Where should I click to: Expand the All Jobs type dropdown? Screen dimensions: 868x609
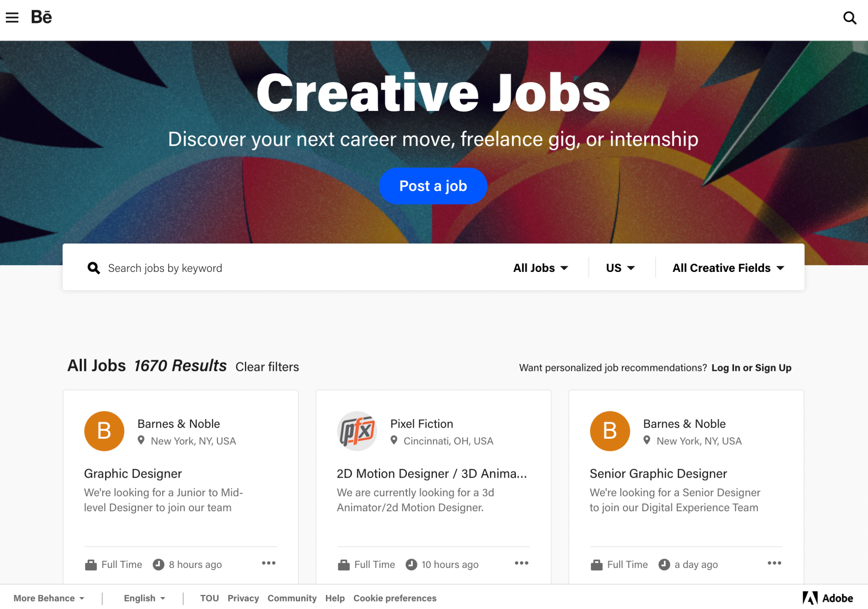point(540,268)
